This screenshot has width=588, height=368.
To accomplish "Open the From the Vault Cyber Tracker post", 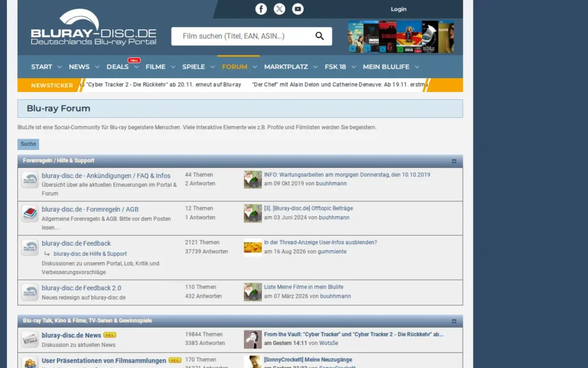I will tap(354, 334).
